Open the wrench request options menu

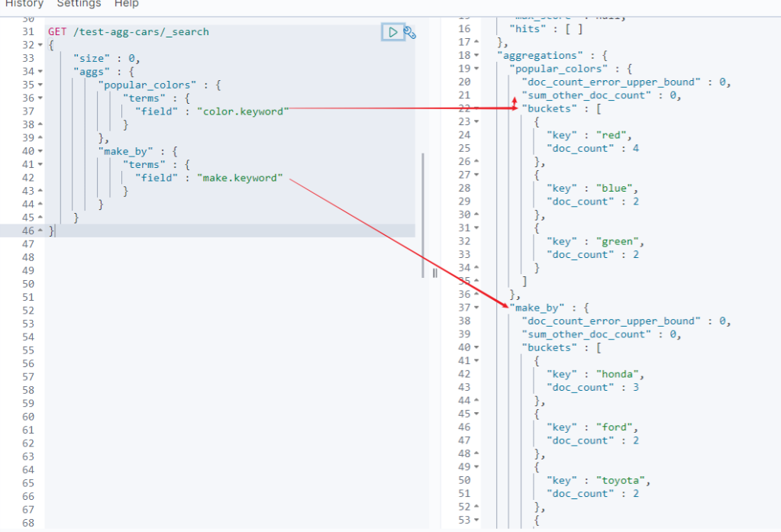coord(409,33)
